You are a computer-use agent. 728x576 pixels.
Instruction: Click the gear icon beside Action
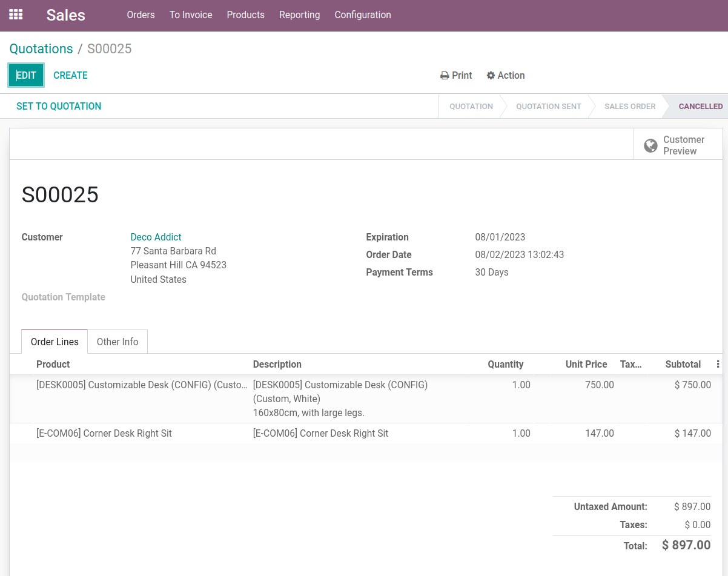click(491, 76)
